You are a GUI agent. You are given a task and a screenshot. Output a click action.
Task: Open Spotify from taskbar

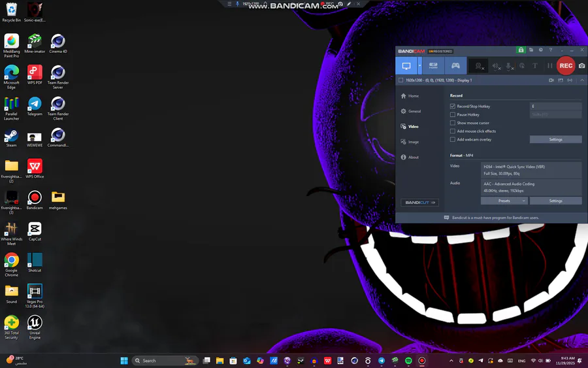click(x=408, y=361)
